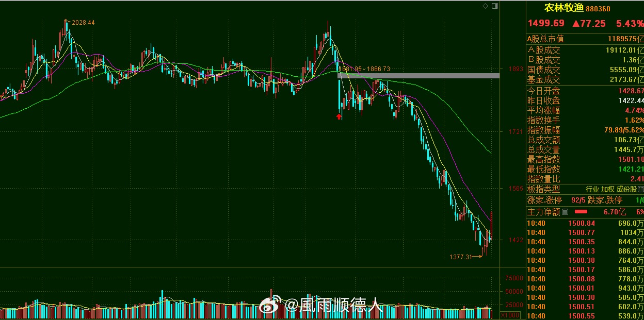644x320 pixels.
Task: Select the 基金成交 row label
Action: 543,80
